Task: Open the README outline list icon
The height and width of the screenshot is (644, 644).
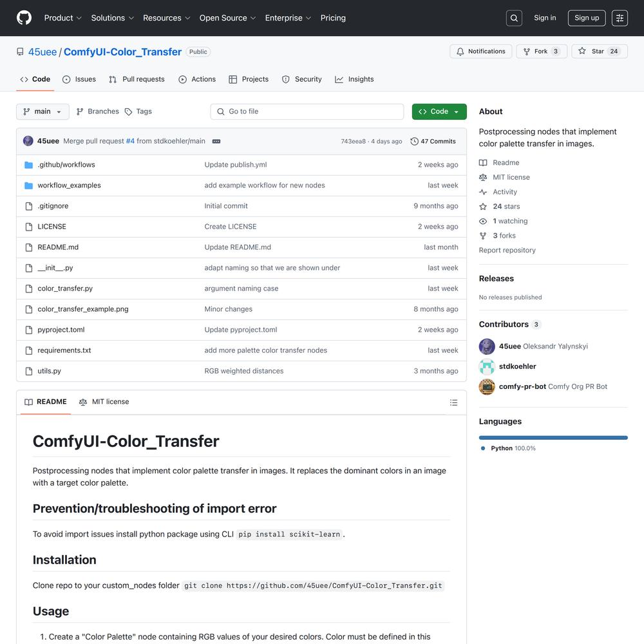Action: [x=453, y=402]
